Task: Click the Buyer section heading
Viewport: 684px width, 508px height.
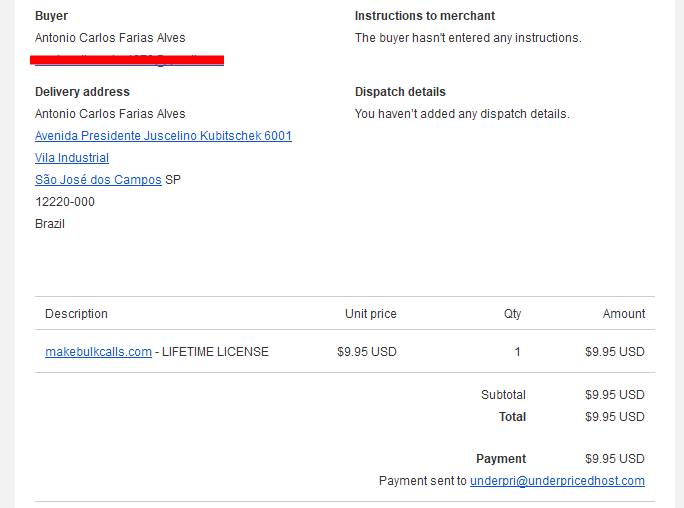Action: [51, 16]
